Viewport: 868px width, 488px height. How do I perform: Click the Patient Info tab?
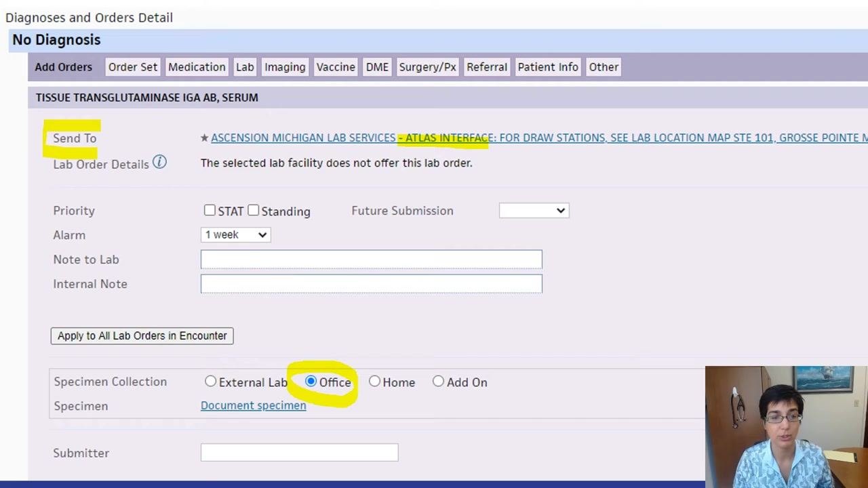coord(548,67)
